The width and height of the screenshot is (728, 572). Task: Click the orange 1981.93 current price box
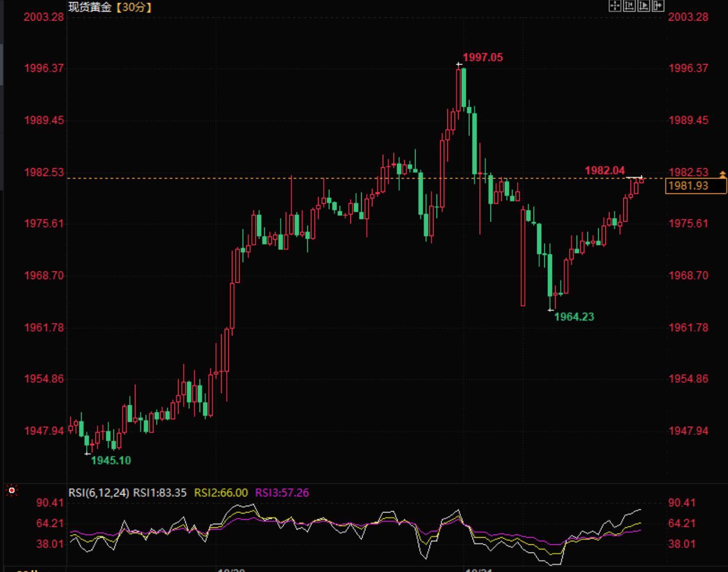[695, 186]
